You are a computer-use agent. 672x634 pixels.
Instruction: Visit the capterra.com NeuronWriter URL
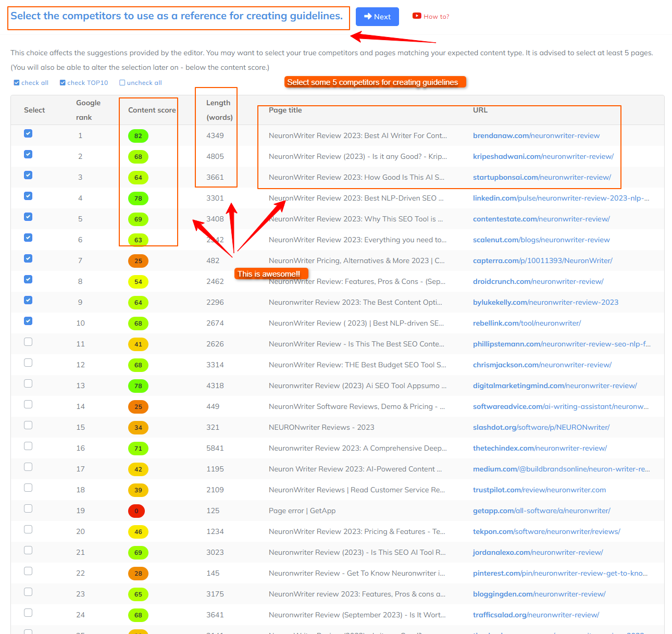click(543, 260)
